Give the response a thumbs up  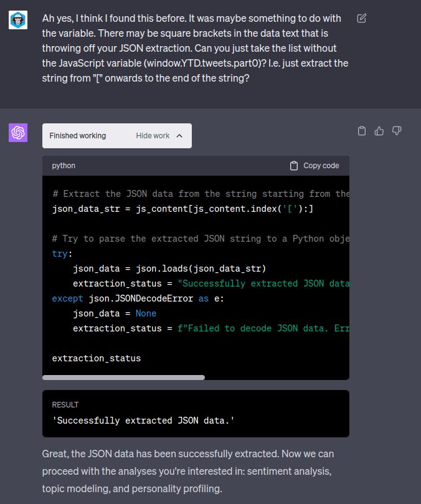tap(379, 131)
